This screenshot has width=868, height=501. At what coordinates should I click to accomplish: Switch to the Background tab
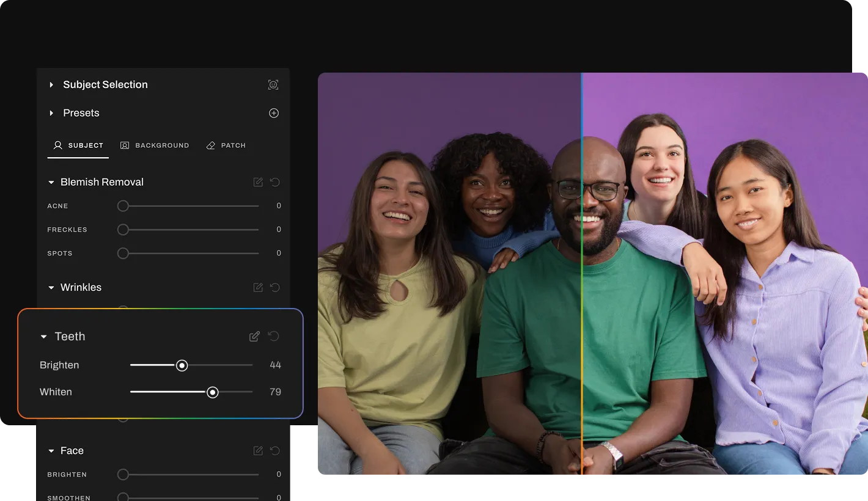(x=155, y=145)
